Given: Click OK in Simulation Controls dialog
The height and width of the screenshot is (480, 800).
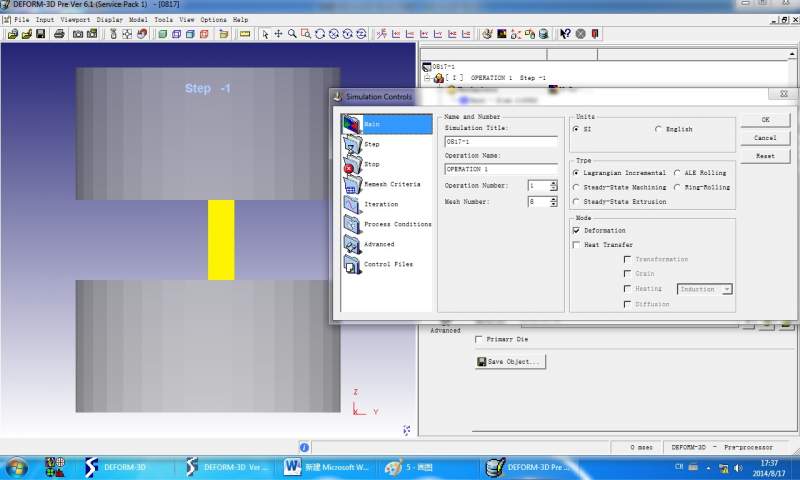Looking at the screenshot, I should pyautogui.click(x=765, y=120).
